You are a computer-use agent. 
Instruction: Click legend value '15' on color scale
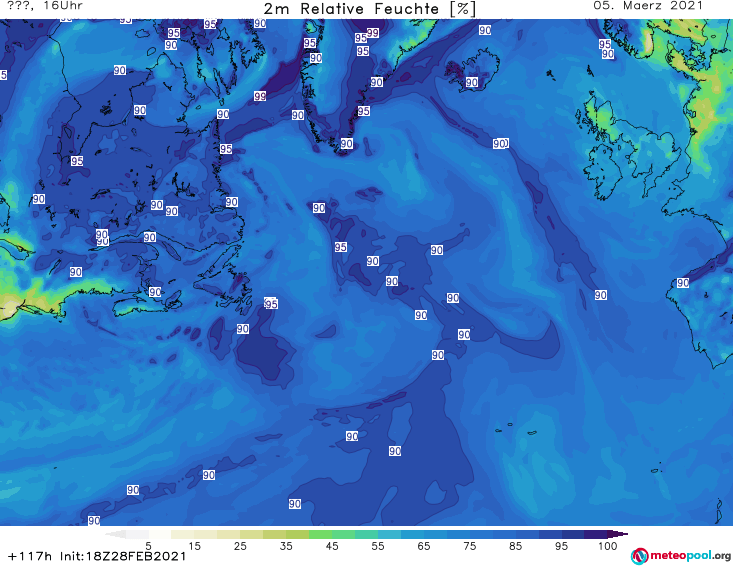pyautogui.click(x=194, y=546)
